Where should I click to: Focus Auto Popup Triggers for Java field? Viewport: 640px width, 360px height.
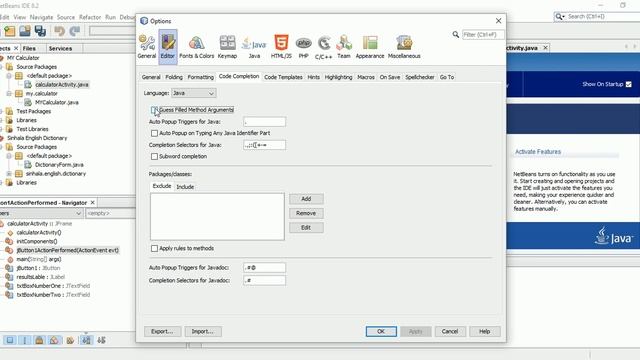264,122
